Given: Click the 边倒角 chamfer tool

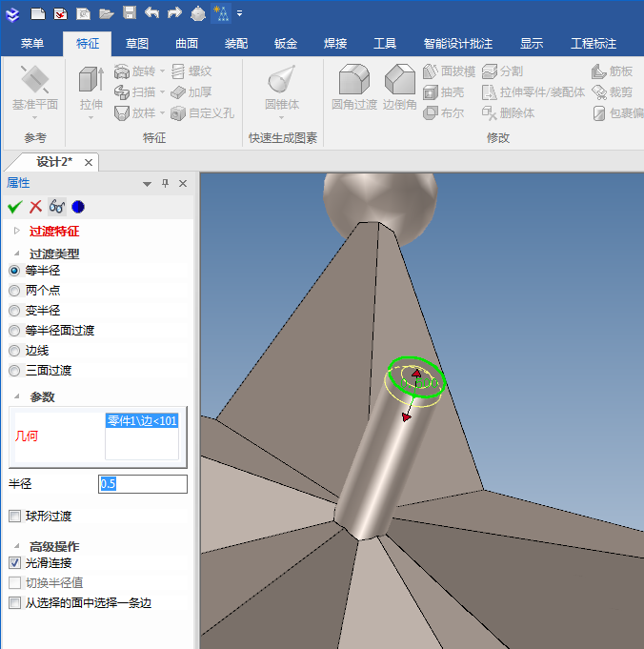Looking at the screenshot, I should pos(399,88).
